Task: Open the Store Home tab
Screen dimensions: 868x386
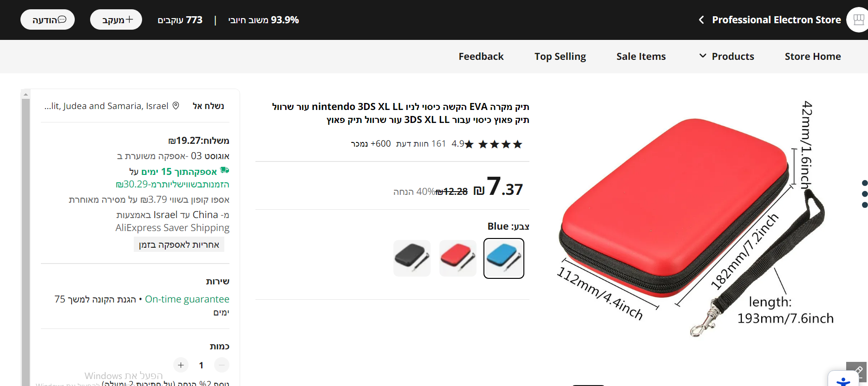Action: 813,57
